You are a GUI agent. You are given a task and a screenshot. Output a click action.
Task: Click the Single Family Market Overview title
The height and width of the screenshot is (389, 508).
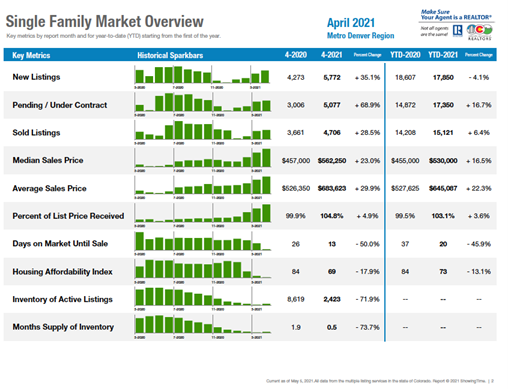(x=104, y=22)
